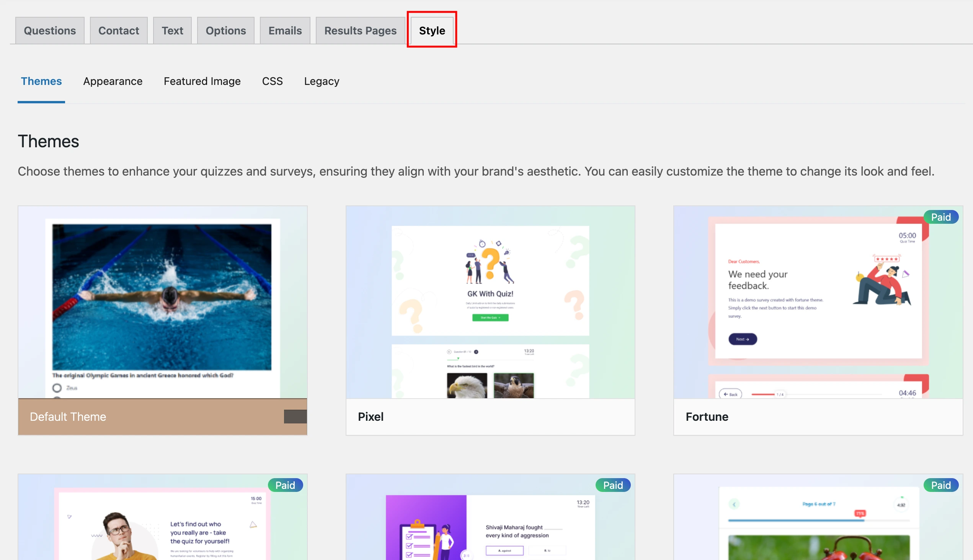Image resolution: width=973 pixels, height=560 pixels.
Task: Select the Themes sub-tab
Action: (41, 81)
